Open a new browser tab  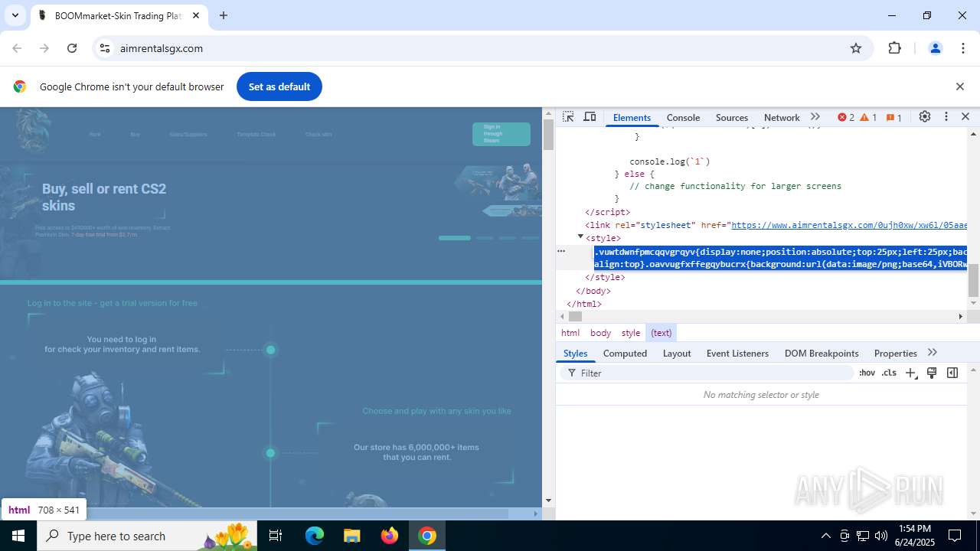coord(224,15)
